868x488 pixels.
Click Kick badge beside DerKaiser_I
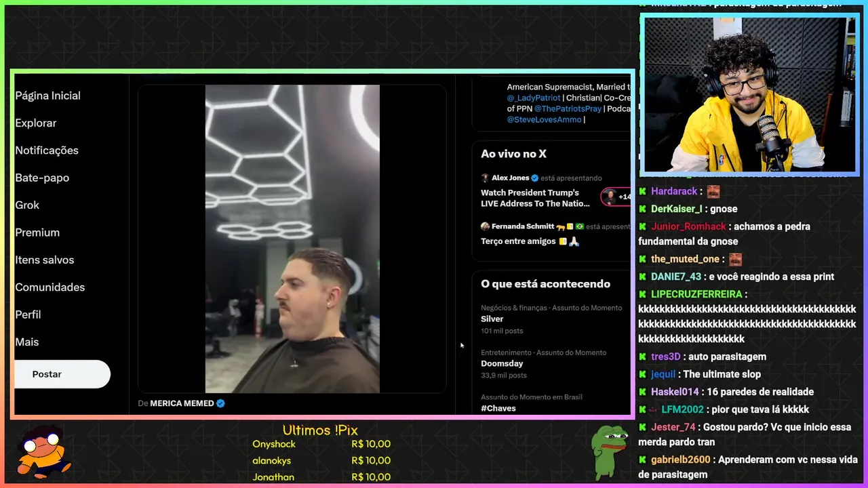pyautogui.click(x=643, y=209)
